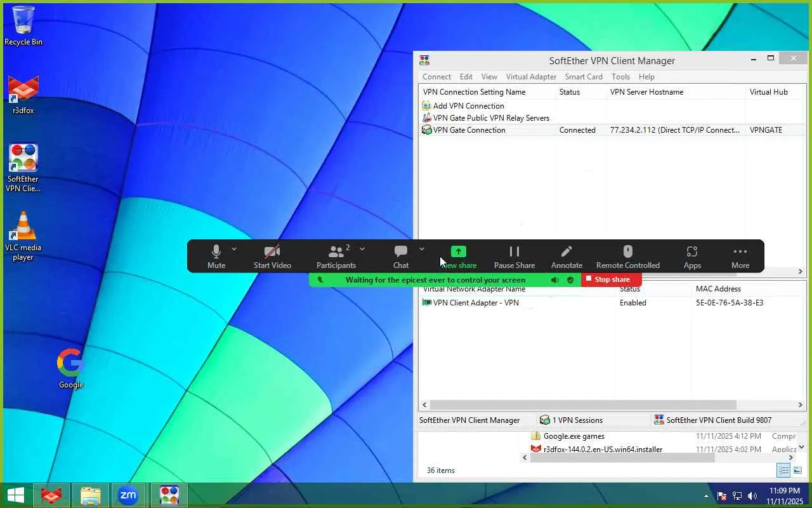Image resolution: width=812 pixels, height=508 pixels.
Task: Open the Tools menu in SoftEther
Action: tap(620, 77)
